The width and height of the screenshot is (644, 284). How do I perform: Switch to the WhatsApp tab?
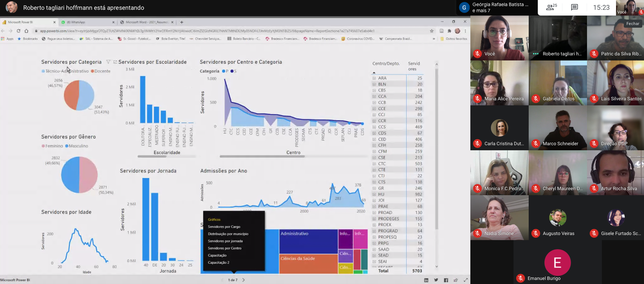[88, 22]
